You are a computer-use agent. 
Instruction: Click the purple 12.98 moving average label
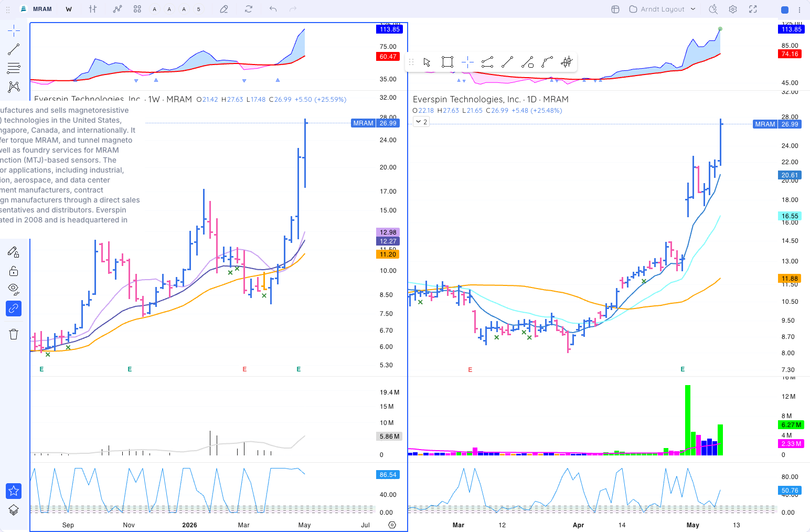[388, 232]
